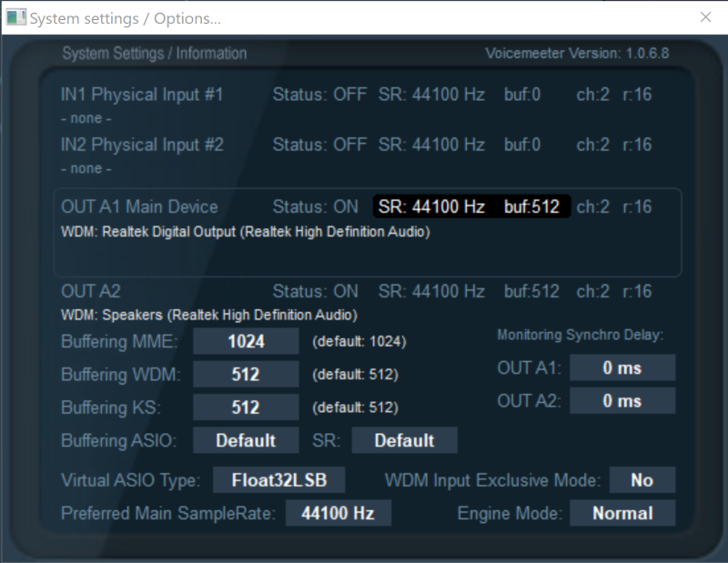The width and height of the screenshot is (728, 563).
Task: Select IN1 Physical Input #1 row
Action: 142,95
